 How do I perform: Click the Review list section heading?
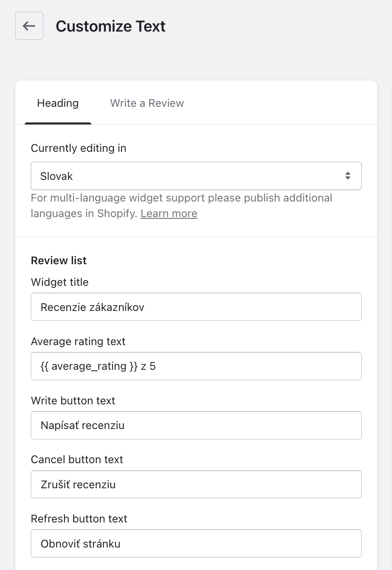(x=59, y=261)
